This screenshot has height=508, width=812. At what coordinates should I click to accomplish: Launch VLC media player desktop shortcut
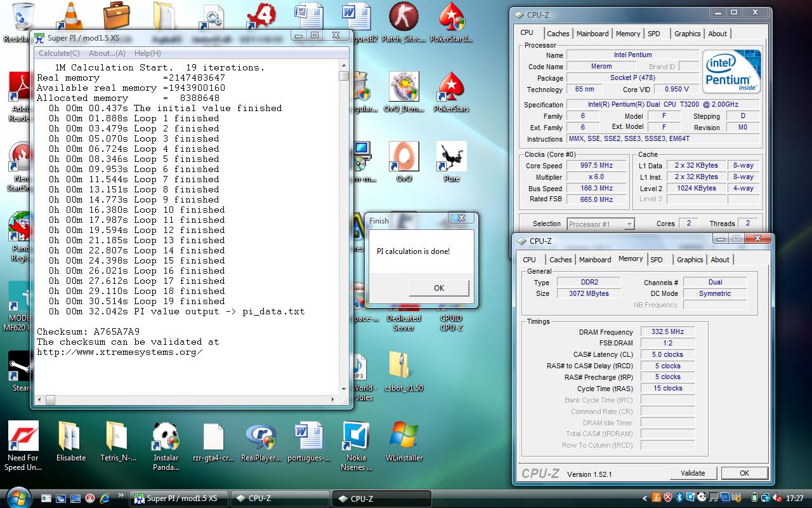[x=70, y=17]
